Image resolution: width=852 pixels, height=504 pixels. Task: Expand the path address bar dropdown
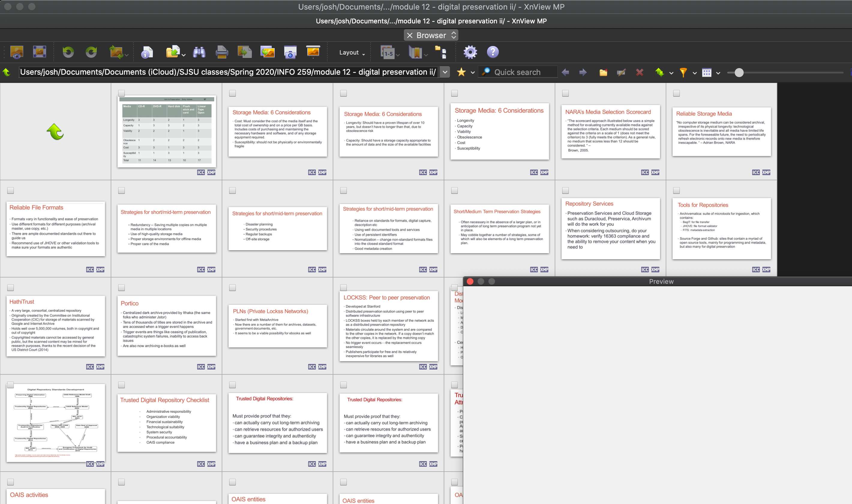tap(445, 72)
